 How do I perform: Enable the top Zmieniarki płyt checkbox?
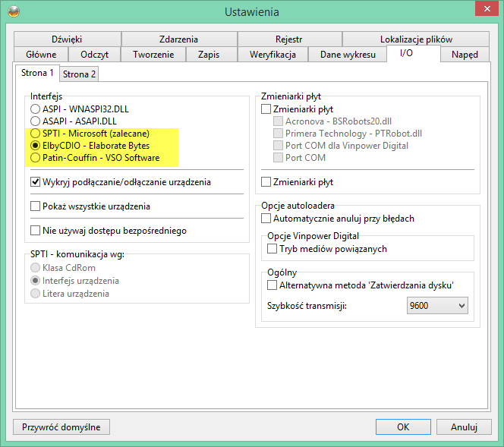pos(298,109)
